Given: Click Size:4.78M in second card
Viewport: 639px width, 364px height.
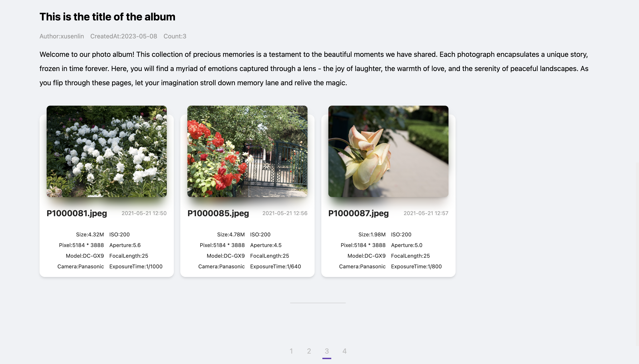Looking at the screenshot, I should [x=231, y=235].
